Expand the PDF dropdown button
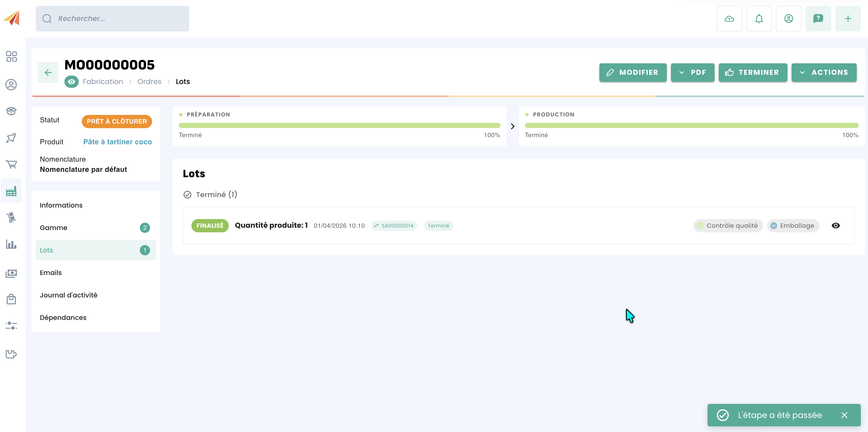 click(x=692, y=73)
